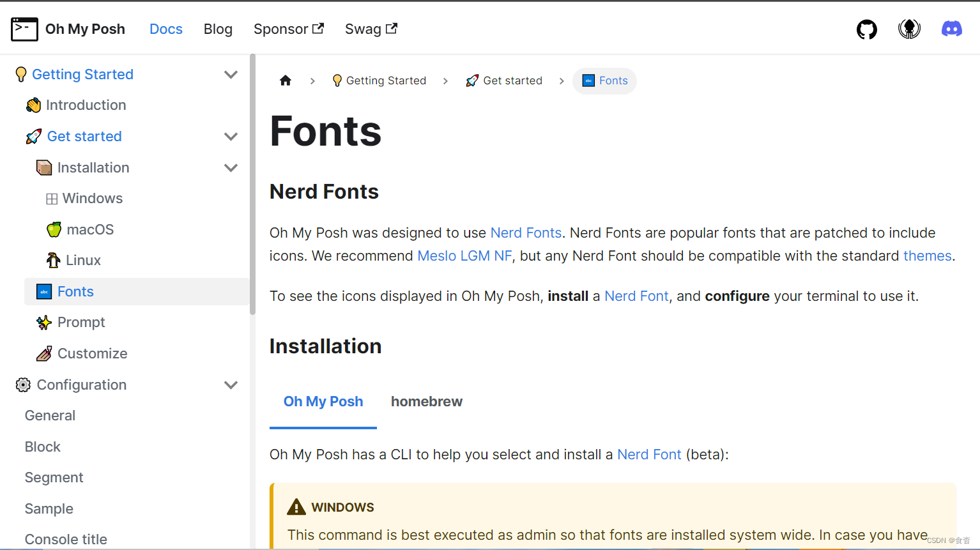Open the Discord server icon

pos(952,29)
